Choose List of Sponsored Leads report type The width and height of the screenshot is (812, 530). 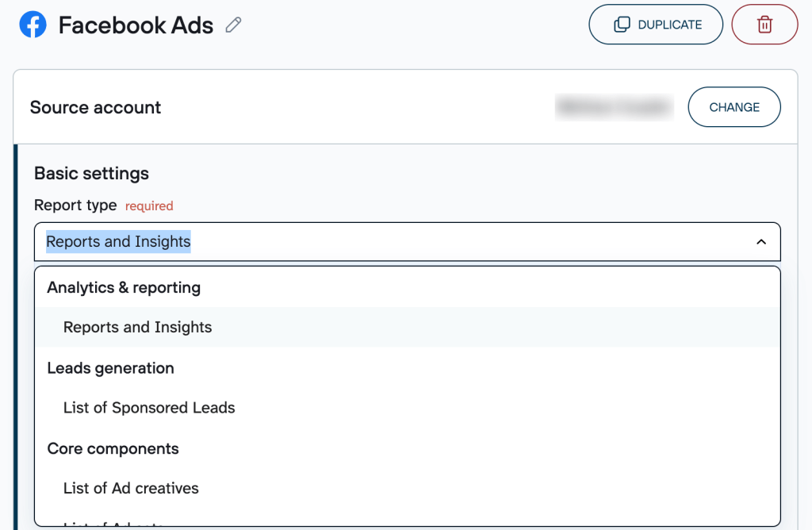[x=149, y=407]
